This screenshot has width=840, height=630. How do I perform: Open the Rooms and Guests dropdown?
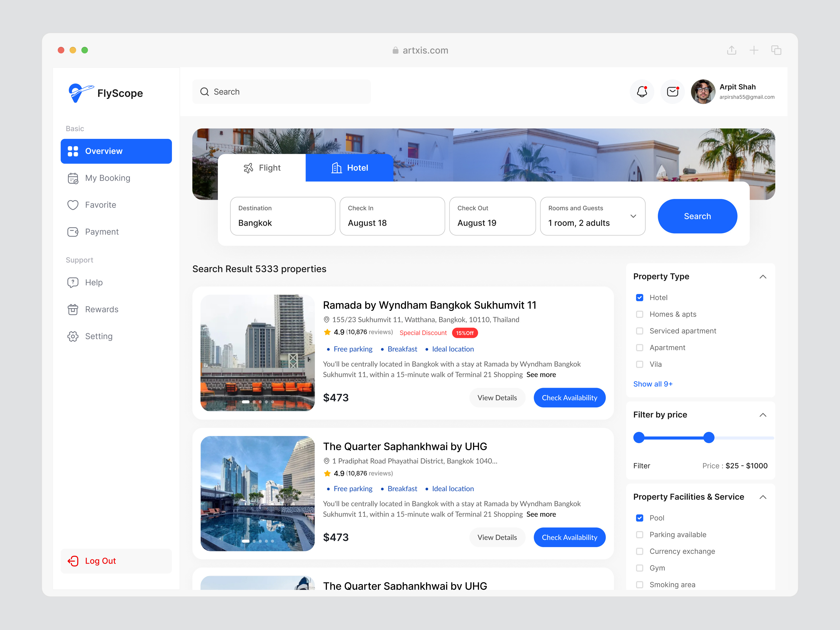[592, 216]
